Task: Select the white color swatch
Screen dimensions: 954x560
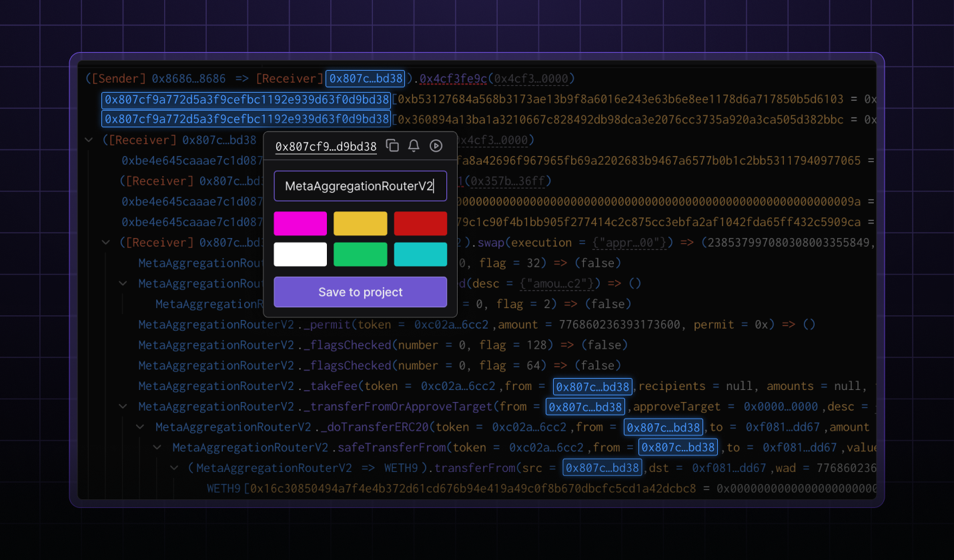Action: [x=300, y=255]
